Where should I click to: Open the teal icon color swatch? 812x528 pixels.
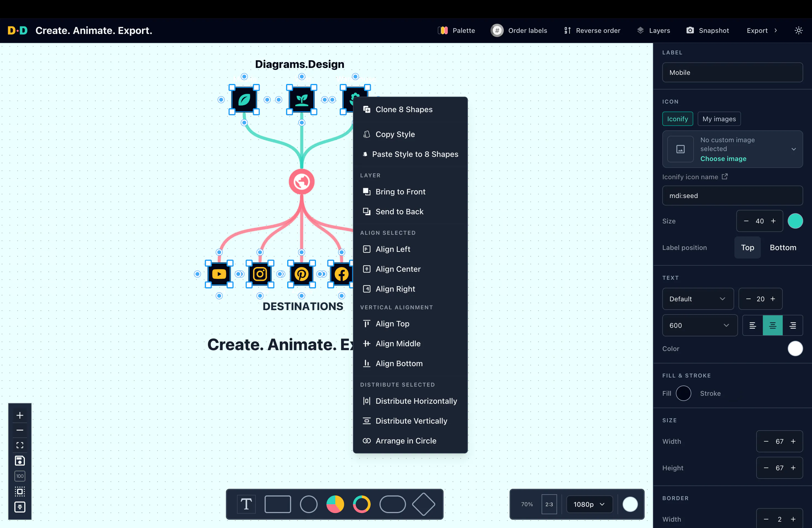795,221
